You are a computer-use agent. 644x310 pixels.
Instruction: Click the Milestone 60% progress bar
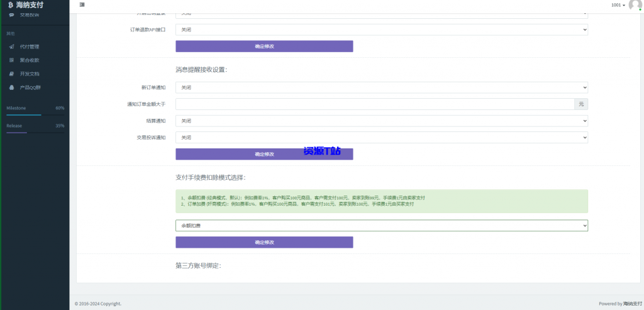tap(35, 115)
